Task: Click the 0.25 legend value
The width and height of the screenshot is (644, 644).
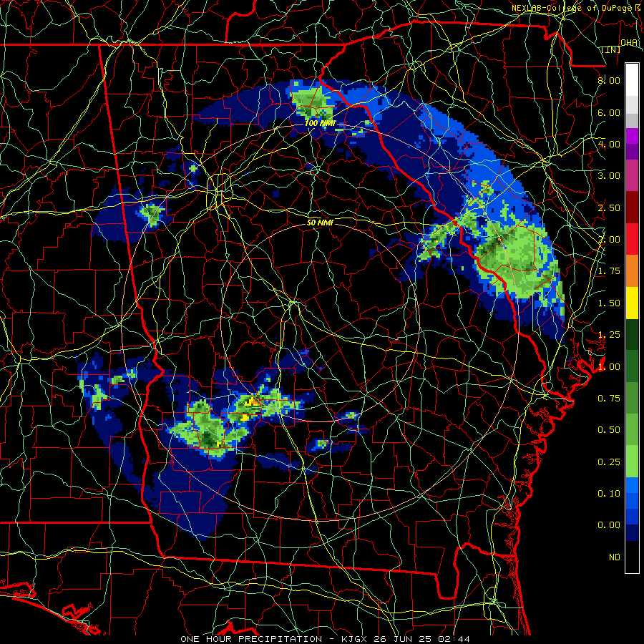Action: coord(609,462)
